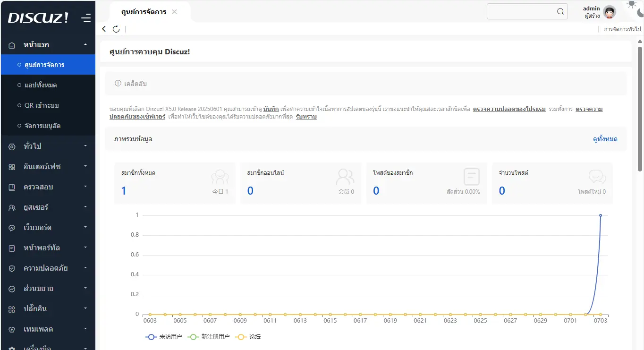
Task: Click the สมาชิกออนไลน์ users card icon
Action: 345,177
